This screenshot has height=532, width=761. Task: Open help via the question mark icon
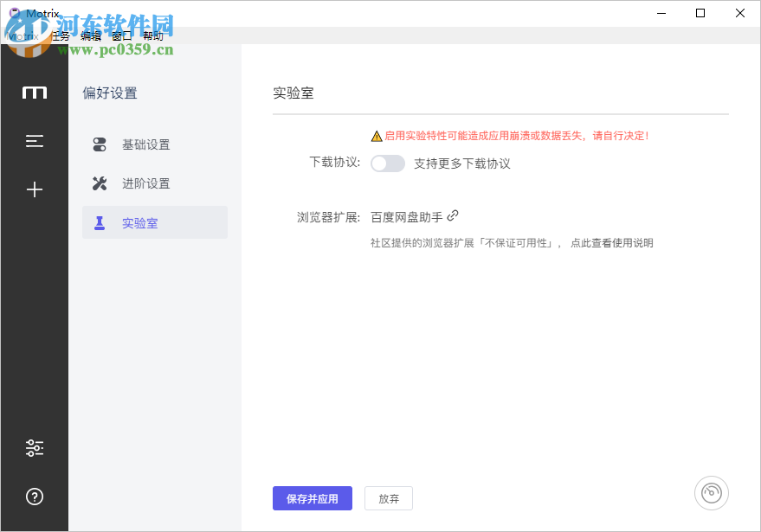pyautogui.click(x=35, y=497)
